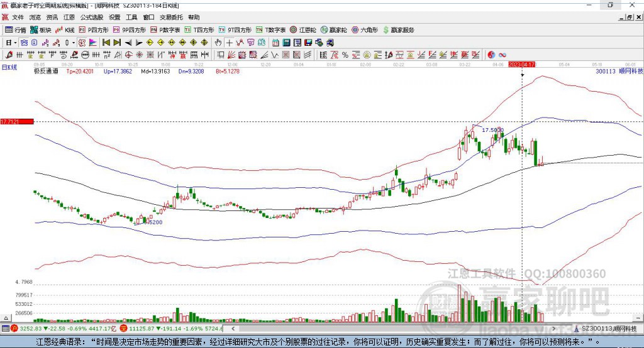The height and width of the screenshot is (348, 644).
Task: Open the T数字表 time number table
Action: click(270, 30)
